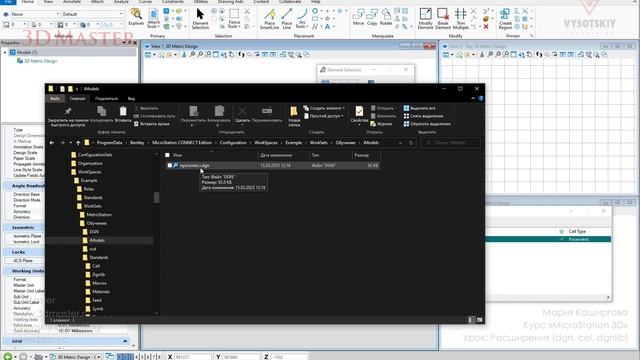
Task: Open recent locations dropdown in File Explorer navigation
Action: coord(71,143)
